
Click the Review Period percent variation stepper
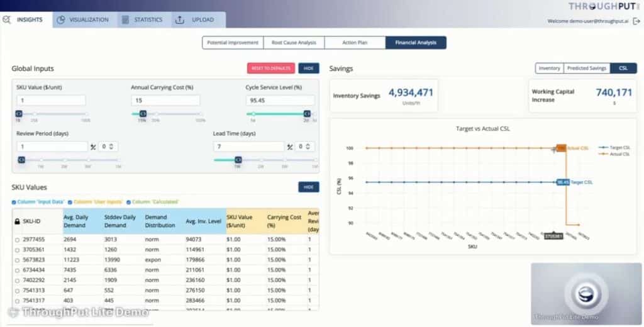[108, 147]
